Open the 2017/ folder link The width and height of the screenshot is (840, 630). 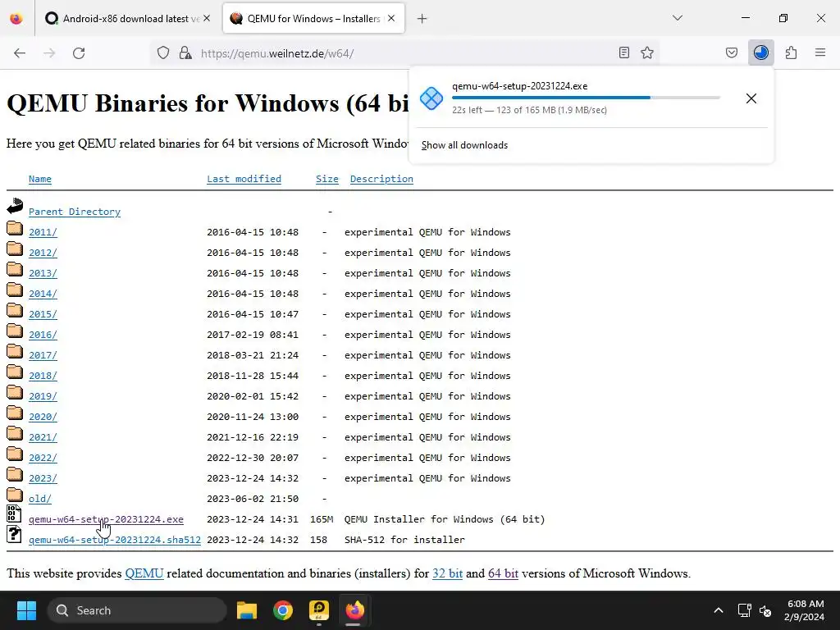43,355
